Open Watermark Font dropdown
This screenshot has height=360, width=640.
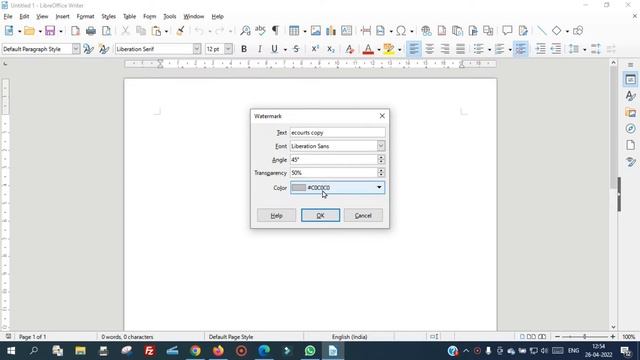pyautogui.click(x=381, y=146)
